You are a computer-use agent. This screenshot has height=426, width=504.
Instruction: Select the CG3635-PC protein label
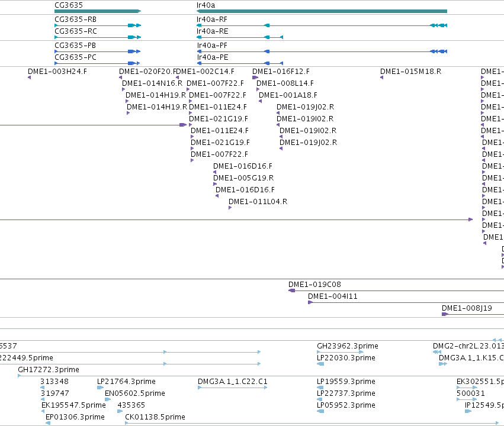pyautogui.click(x=76, y=57)
